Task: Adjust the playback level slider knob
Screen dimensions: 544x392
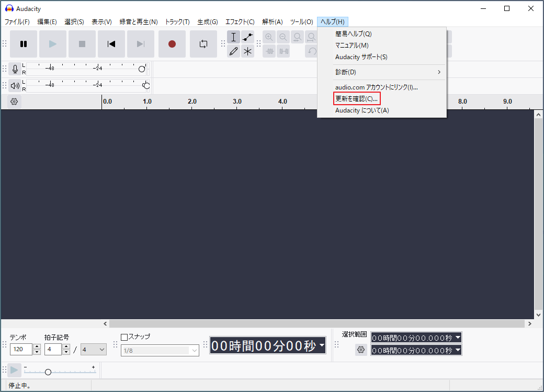Action: (x=146, y=85)
